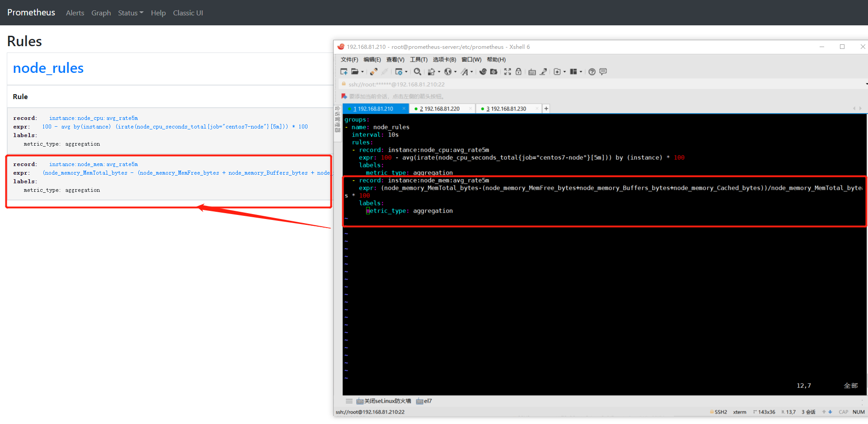Open the virtual keyboard icon
The image size is (868, 424).
(532, 71)
